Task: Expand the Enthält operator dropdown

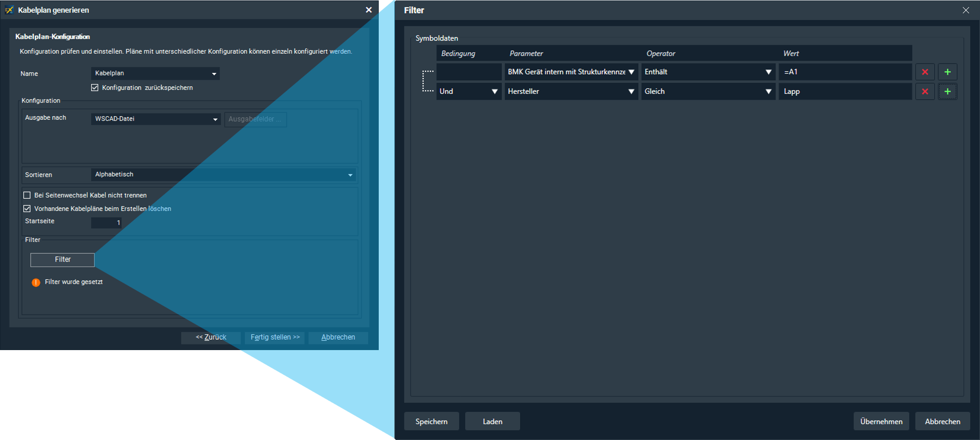Action: click(708, 72)
